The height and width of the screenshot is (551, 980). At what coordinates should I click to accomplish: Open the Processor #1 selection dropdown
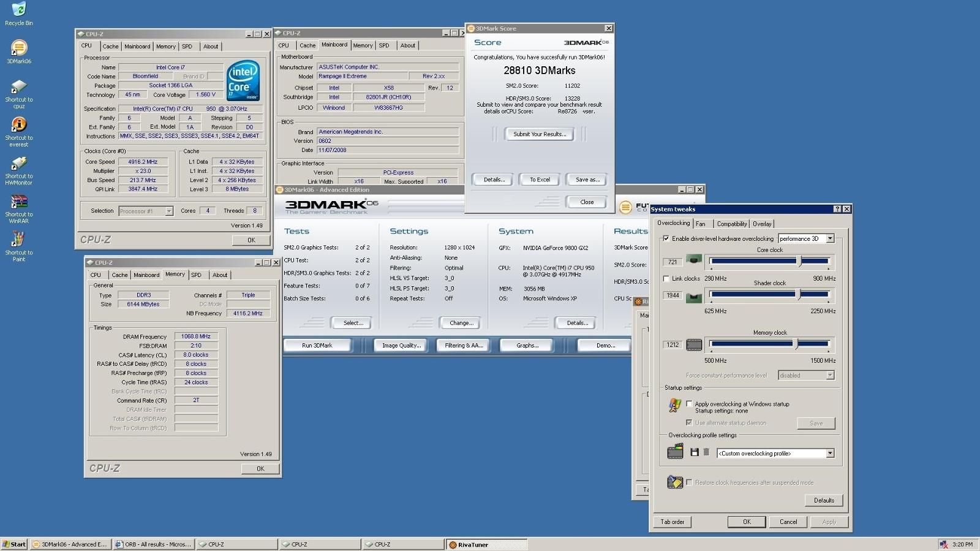coord(145,211)
